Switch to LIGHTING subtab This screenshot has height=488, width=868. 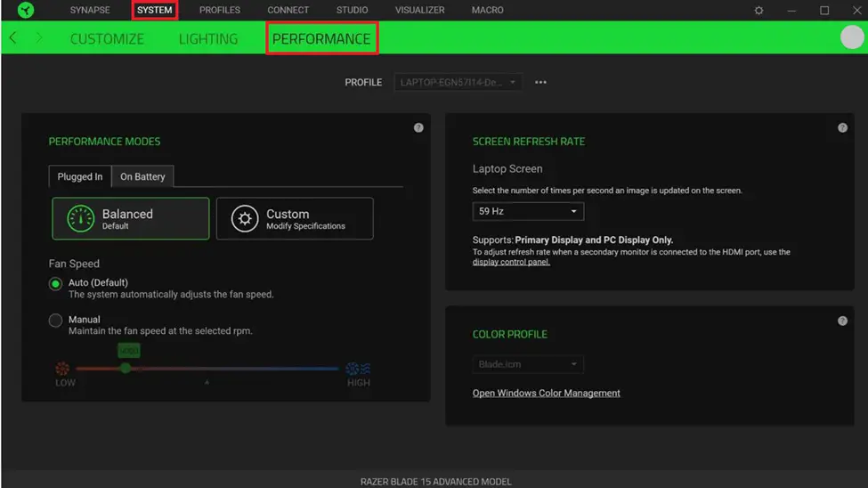(x=208, y=39)
